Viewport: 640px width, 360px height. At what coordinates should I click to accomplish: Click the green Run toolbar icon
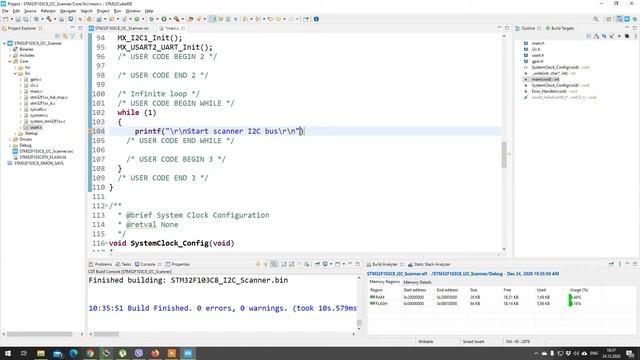pyautogui.click(x=164, y=19)
